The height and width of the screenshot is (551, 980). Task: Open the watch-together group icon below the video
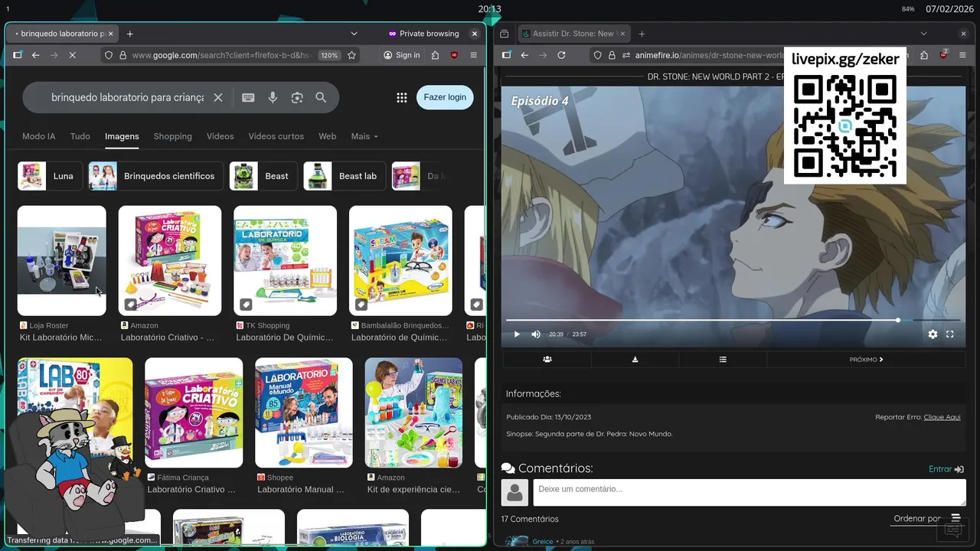547,359
